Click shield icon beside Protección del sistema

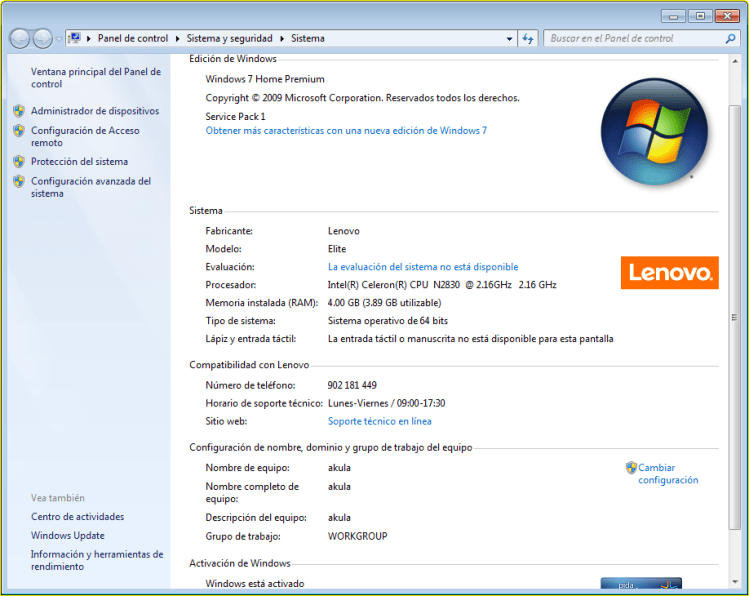[19, 161]
